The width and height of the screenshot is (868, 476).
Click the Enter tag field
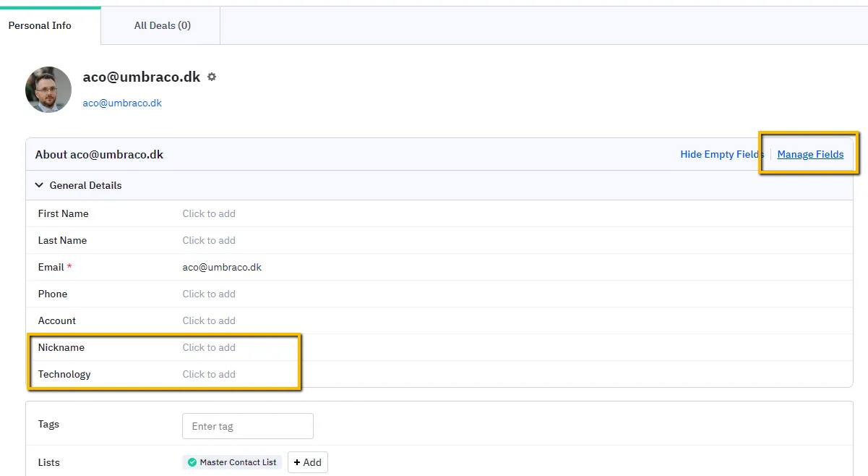(247, 426)
